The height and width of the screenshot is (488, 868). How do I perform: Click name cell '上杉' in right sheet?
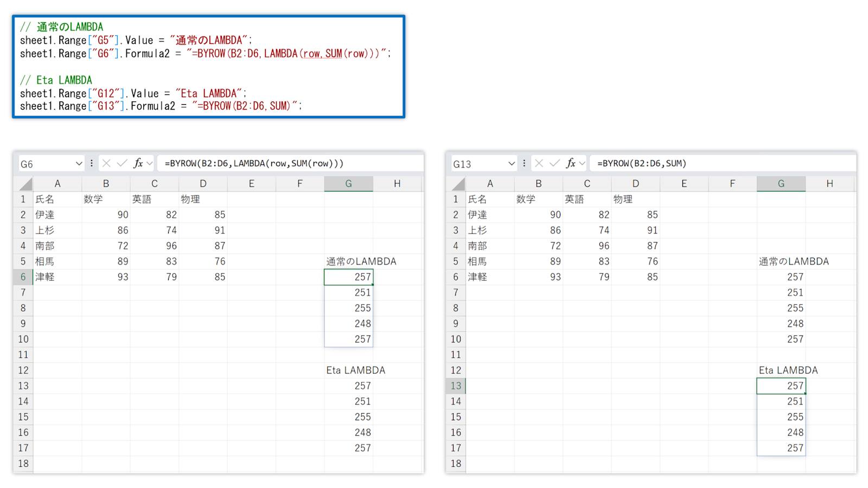click(490, 230)
